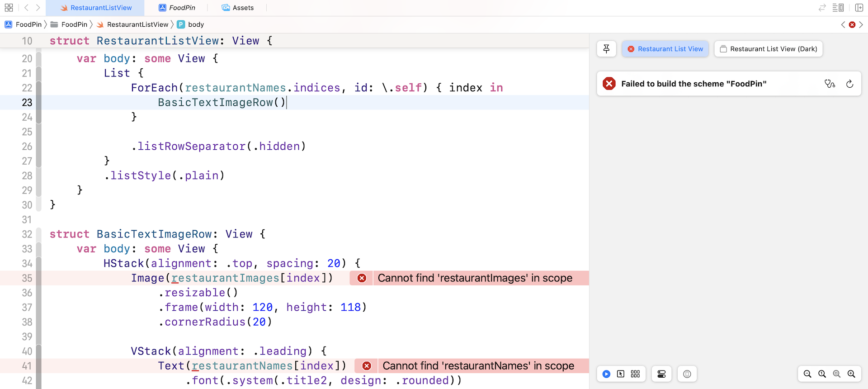868x389 pixels.
Task: Zoom the canvas to 100 percent
Action: [822, 374]
